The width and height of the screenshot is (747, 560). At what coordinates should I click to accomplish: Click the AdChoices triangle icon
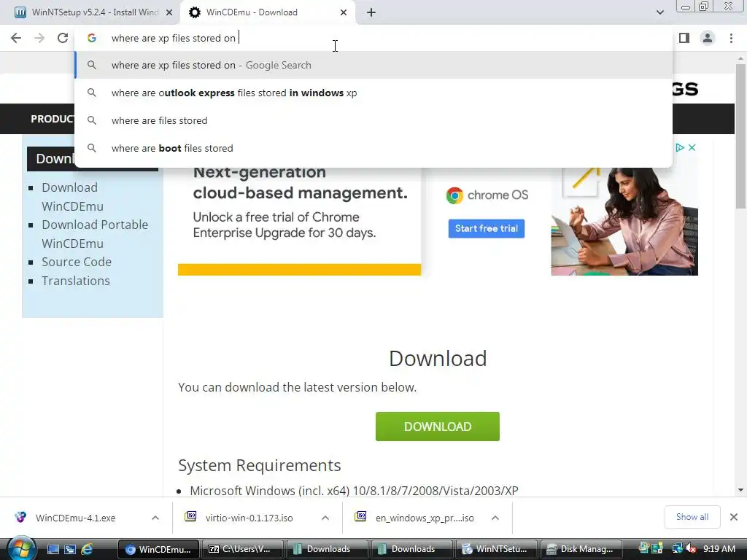coord(680,147)
